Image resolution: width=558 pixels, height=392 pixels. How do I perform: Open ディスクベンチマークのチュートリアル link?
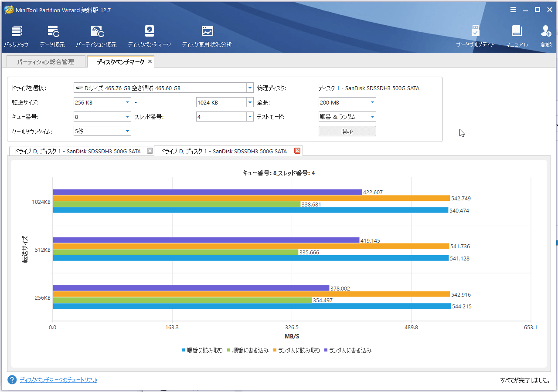(x=58, y=380)
